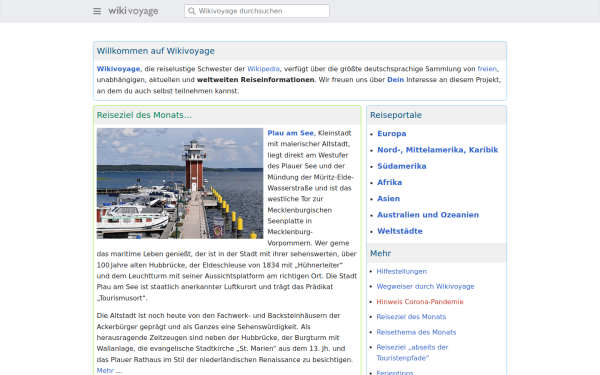The image size is (600, 375).
Task: Open the hamburger main menu
Action: (x=97, y=11)
